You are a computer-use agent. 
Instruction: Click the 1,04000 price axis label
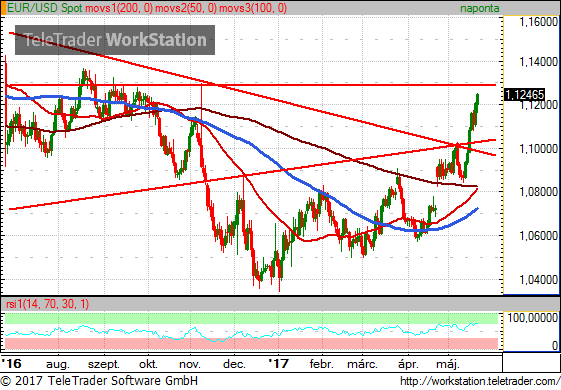point(538,280)
